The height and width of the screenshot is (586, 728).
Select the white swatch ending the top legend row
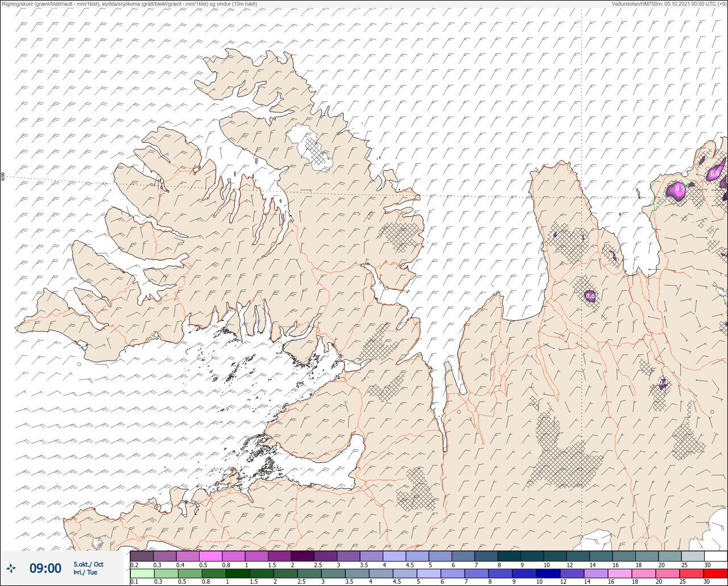tap(715, 556)
